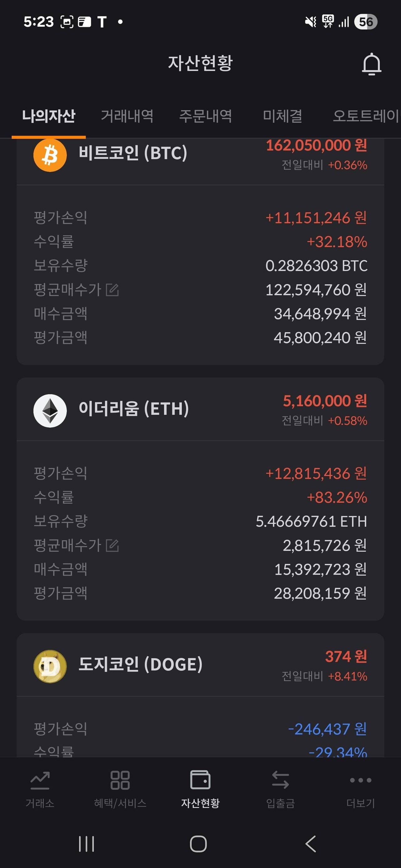The image size is (401, 868).
Task: Switch to the 거래내역 tab
Action: click(x=127, y=116)
